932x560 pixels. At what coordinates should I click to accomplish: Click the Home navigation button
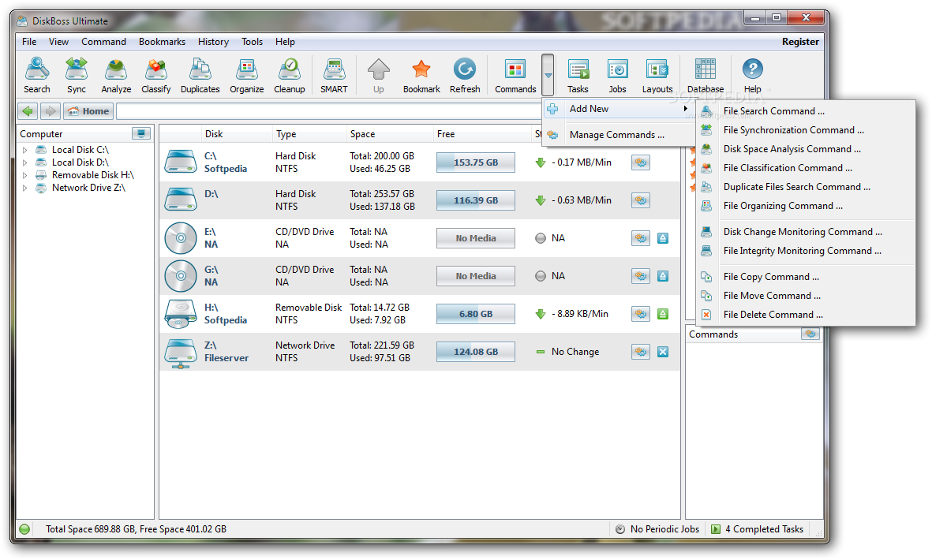point(88,111)
